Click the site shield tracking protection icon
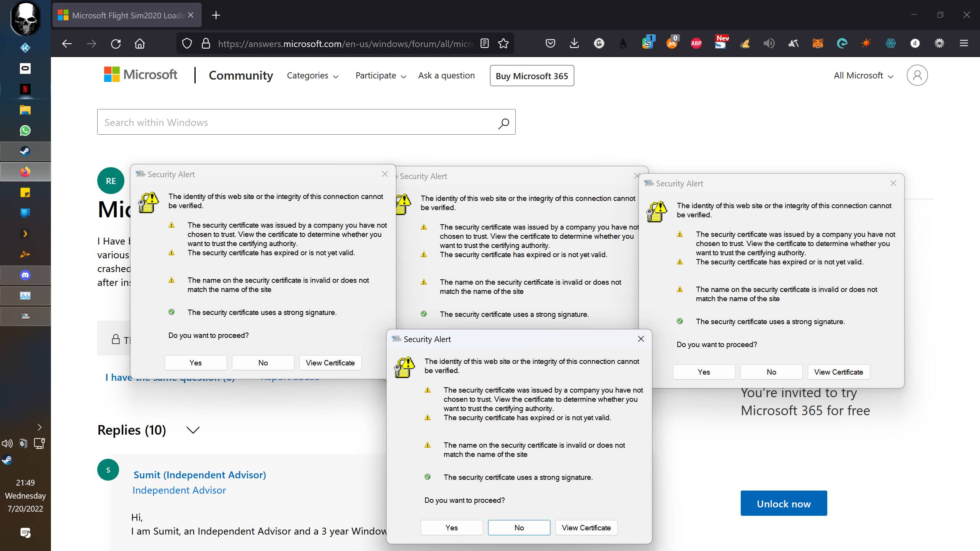This screenshot has width=980, height=551. [x=187, y=44]
